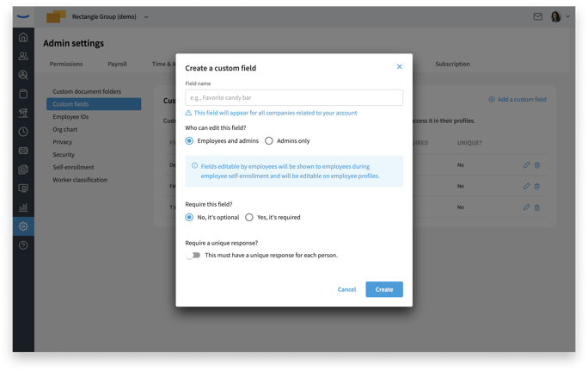This screenshot has width=588, height=371.
Task: Open the clock Time tracking sidebar icon
Action: [x=23, y=132]
